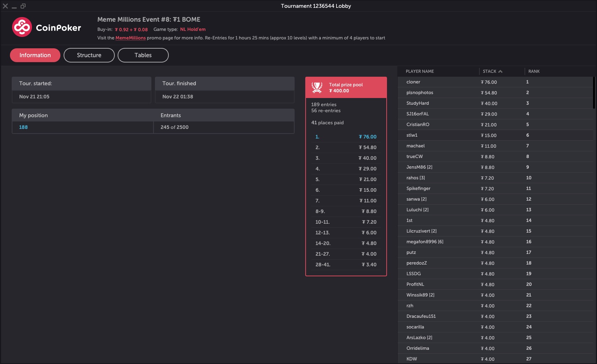
Task: Close the tournament lobby window
Action: point(5,6)
